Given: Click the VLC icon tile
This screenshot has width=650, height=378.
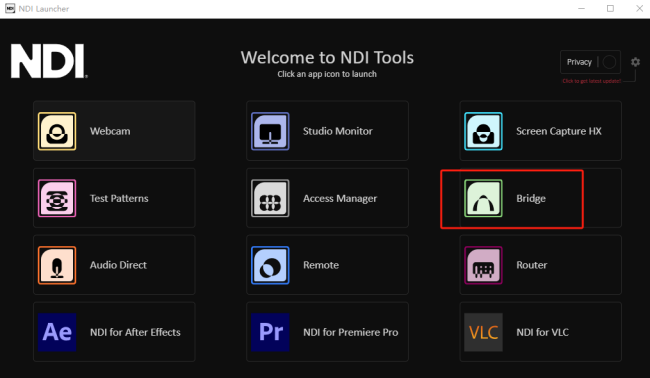Looking at the screenshot, I should 483,332.
